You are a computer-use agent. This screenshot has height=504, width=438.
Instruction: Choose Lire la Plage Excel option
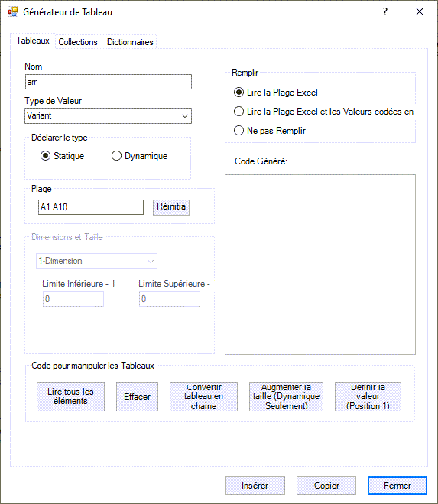[x=238, y=93]
